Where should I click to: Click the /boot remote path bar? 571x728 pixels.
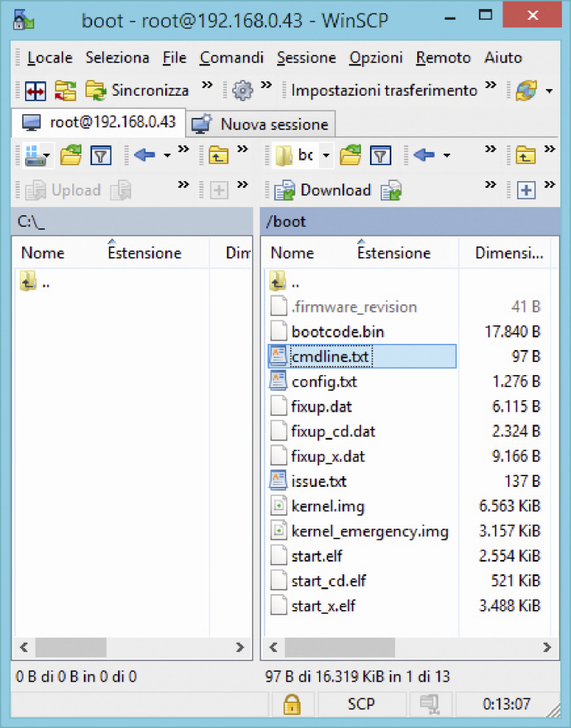pos(410,221)
